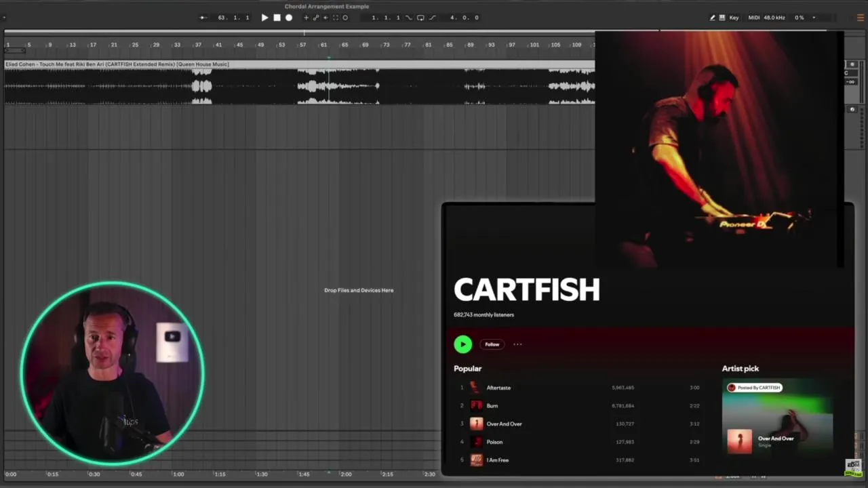Arm the Arrangement Record button
Viewport: 868px width, 488px height.
(289, 18)
